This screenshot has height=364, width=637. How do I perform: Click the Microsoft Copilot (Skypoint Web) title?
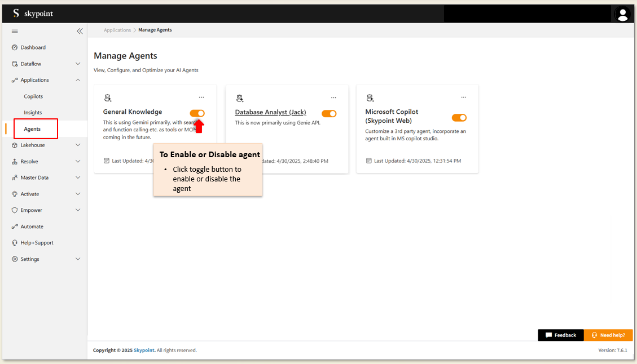click(x=392, y=116)
